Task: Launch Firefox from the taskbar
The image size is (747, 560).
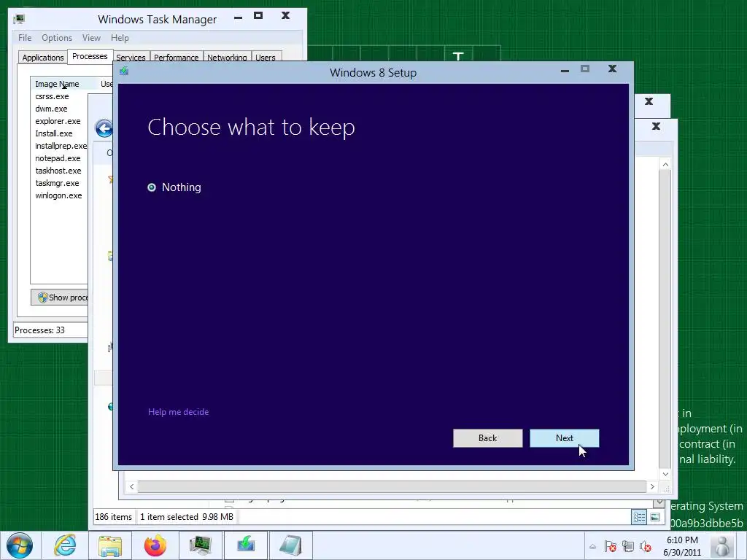Action: click(155, 545)
